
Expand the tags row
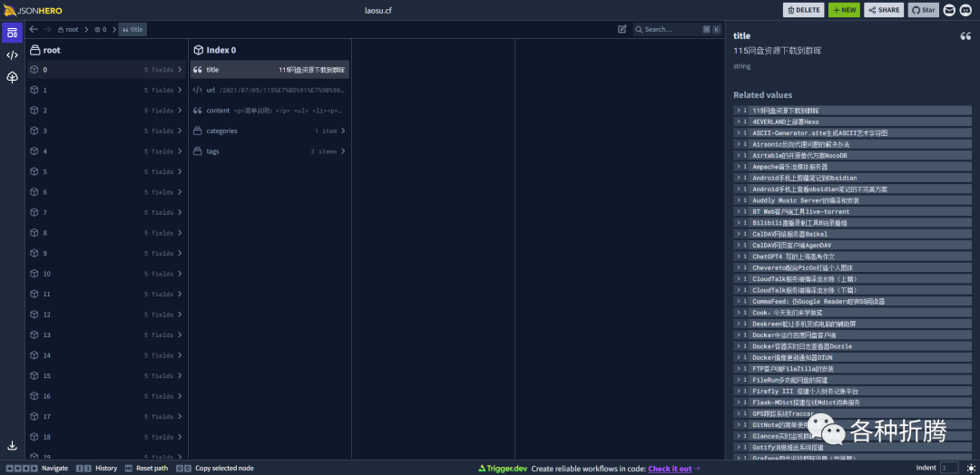[x=269, y=151]
